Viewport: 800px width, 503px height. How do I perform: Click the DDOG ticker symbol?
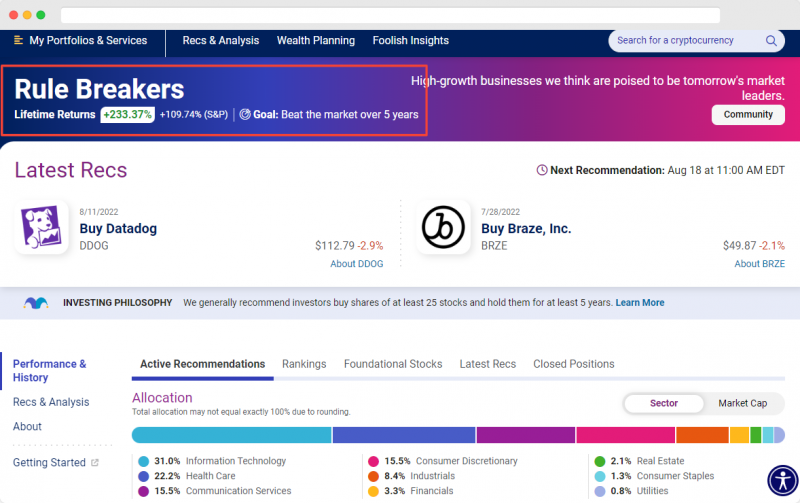(94, 245)
